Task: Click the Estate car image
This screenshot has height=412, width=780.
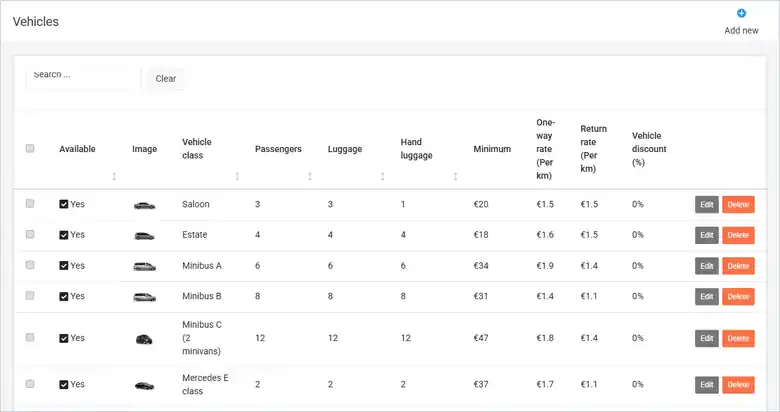Action: tap(144, 236)
